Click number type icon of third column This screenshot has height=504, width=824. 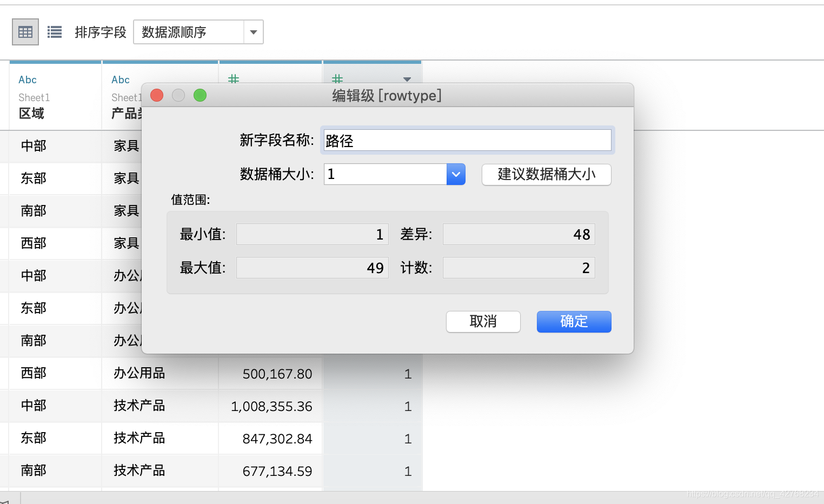point(234,79)
